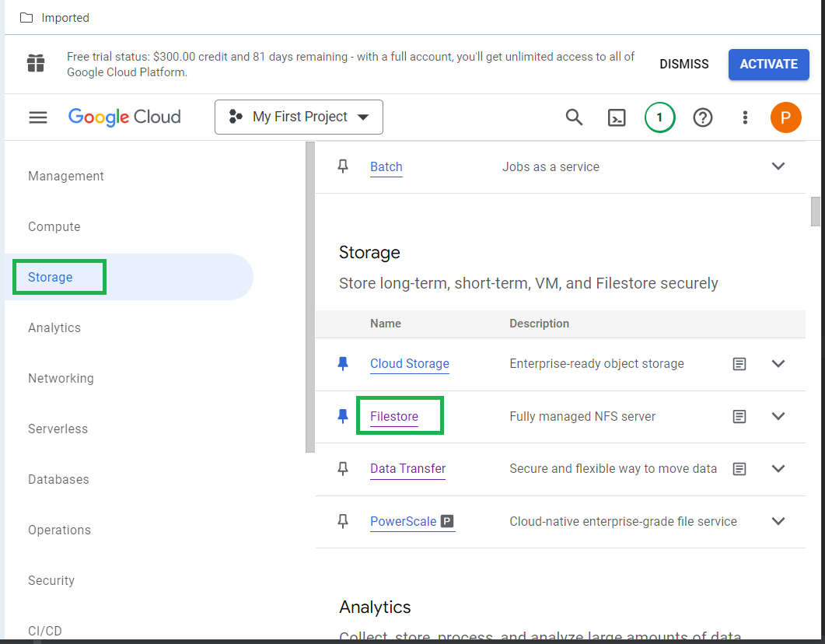The image size is (825, 644).
Task: Click 'Cloud-native enterprise-grade file service' text
Action: click(623, 521)
